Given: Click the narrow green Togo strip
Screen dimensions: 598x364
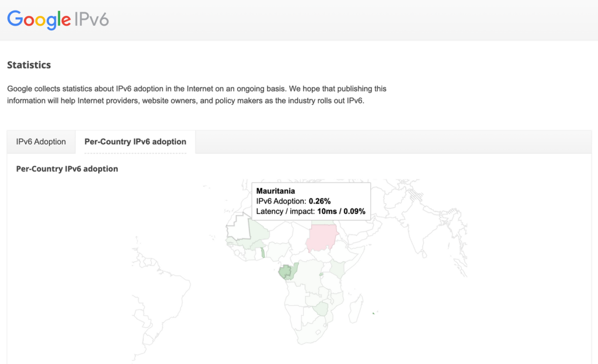Looking at the screenshot, I should pos(263,253).
